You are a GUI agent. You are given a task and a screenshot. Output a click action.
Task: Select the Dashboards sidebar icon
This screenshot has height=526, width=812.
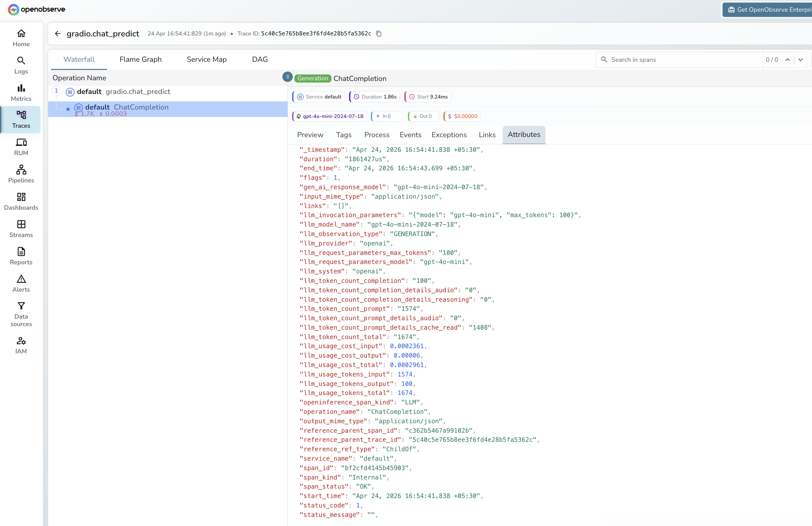pos(21,201)
